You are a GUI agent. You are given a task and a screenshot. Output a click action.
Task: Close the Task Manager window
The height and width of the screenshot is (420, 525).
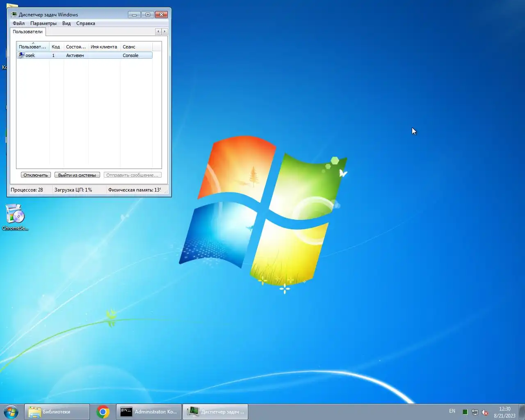[x=162, y=14]
